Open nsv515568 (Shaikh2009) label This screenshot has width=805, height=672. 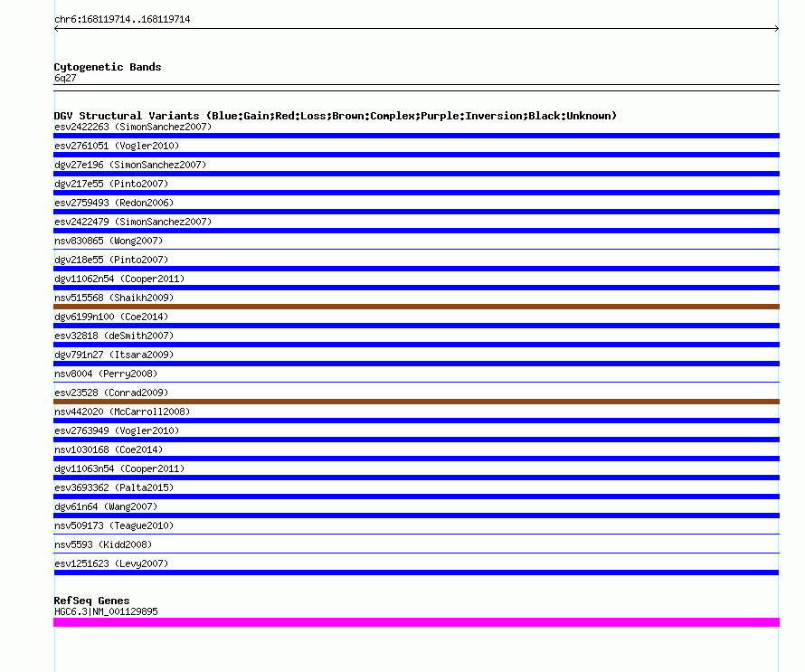pos(114,298)
